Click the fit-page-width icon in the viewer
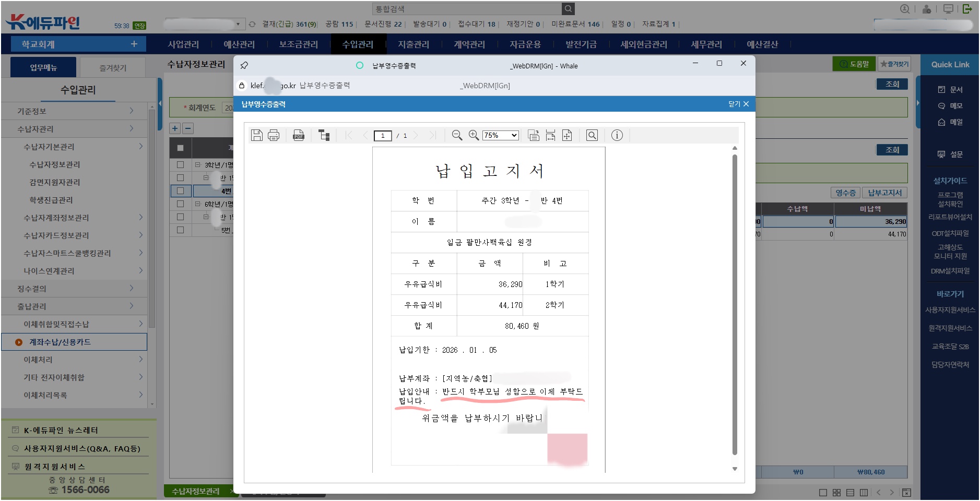The height and width of the screenshot is (501, 980). pos(550,135)
